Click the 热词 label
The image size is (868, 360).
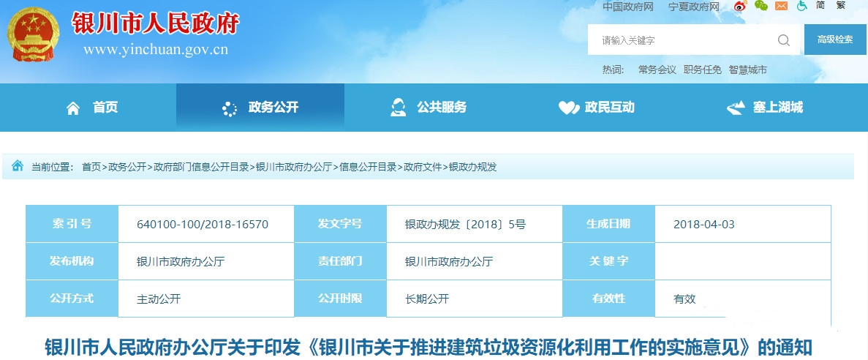coord(614,70)
